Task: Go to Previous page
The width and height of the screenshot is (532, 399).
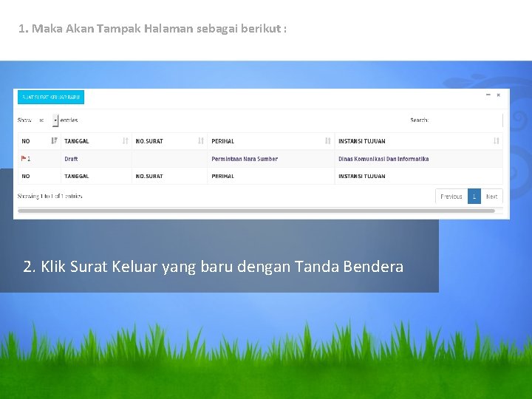Action: [451, 197]
